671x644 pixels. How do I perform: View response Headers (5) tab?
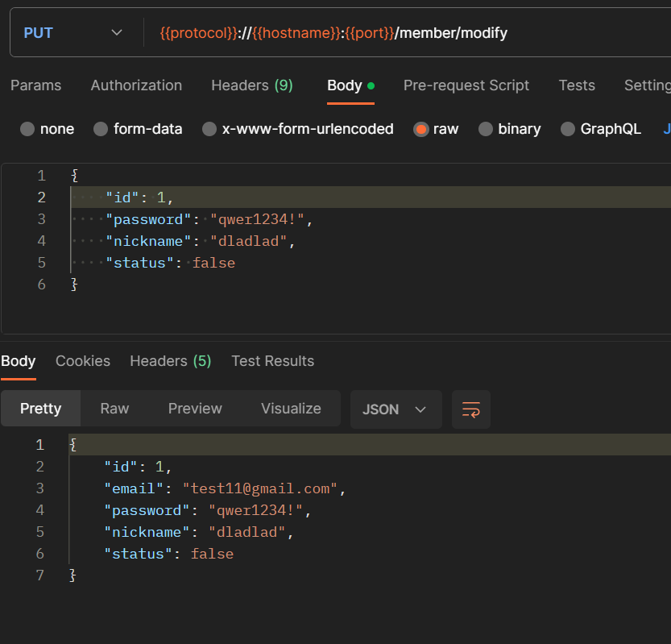click(x=170, y=361)
